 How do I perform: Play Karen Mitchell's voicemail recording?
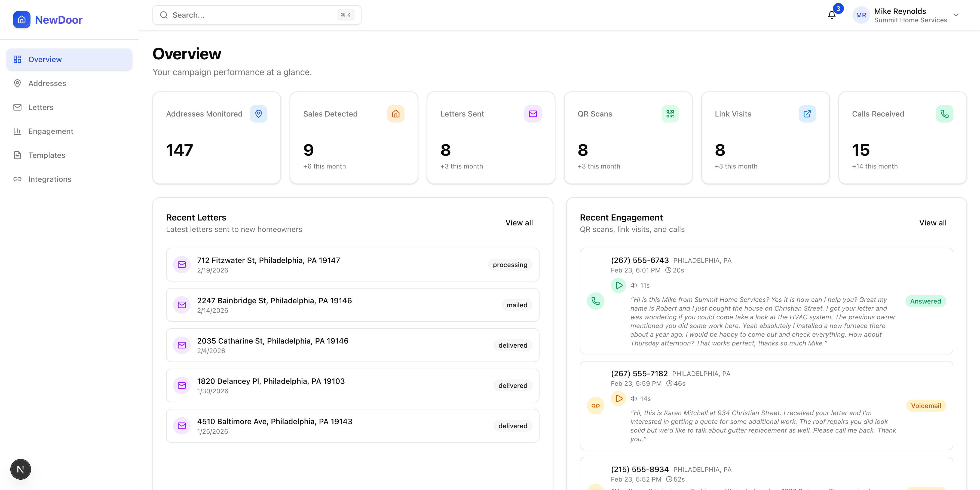coord(618,399)
